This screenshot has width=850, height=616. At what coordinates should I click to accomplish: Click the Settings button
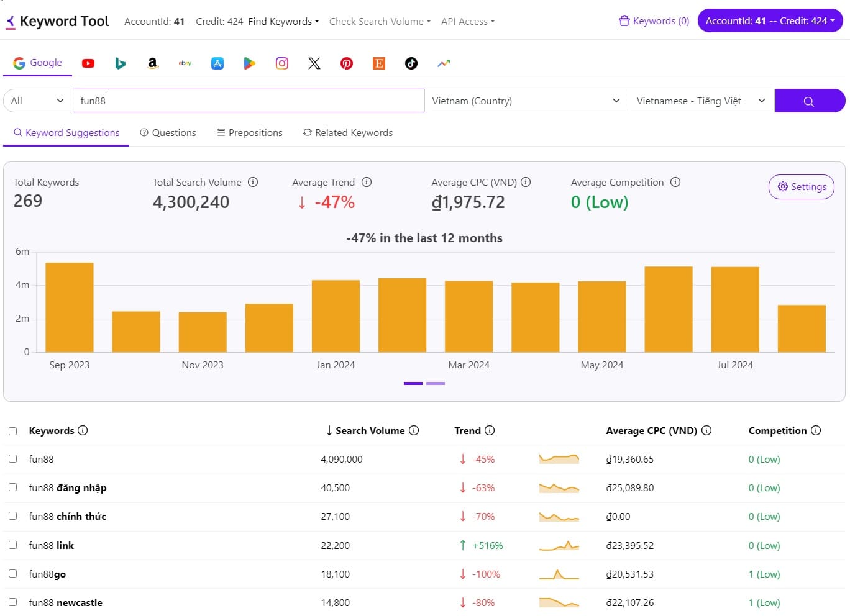click(801, 187)
